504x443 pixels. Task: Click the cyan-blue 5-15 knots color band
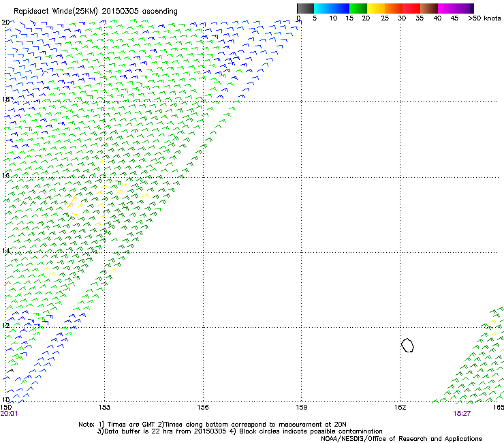(x=332, y=8)
